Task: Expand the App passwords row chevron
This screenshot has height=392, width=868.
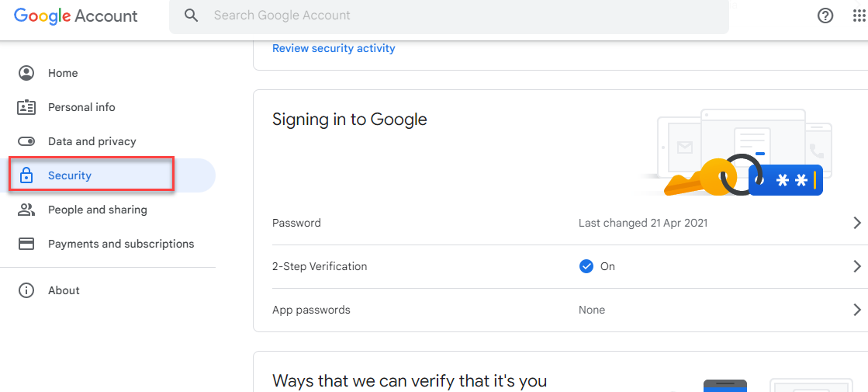Action: coord(857,310)
